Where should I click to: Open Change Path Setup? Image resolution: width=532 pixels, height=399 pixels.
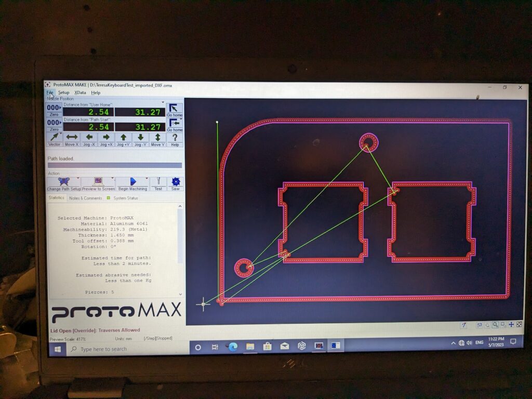(64, 184)
